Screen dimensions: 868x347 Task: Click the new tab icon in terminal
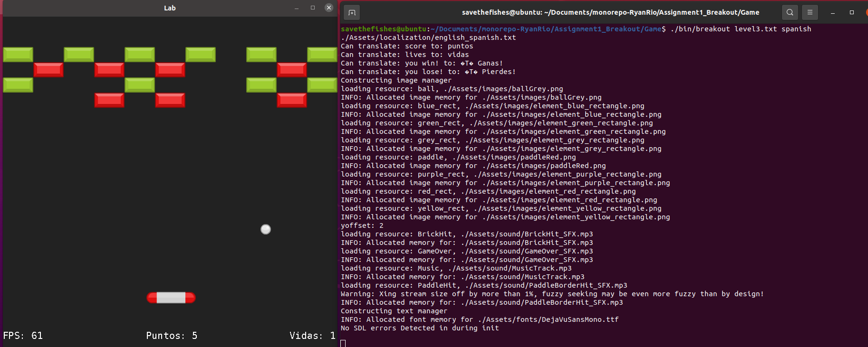coord(352,13)
